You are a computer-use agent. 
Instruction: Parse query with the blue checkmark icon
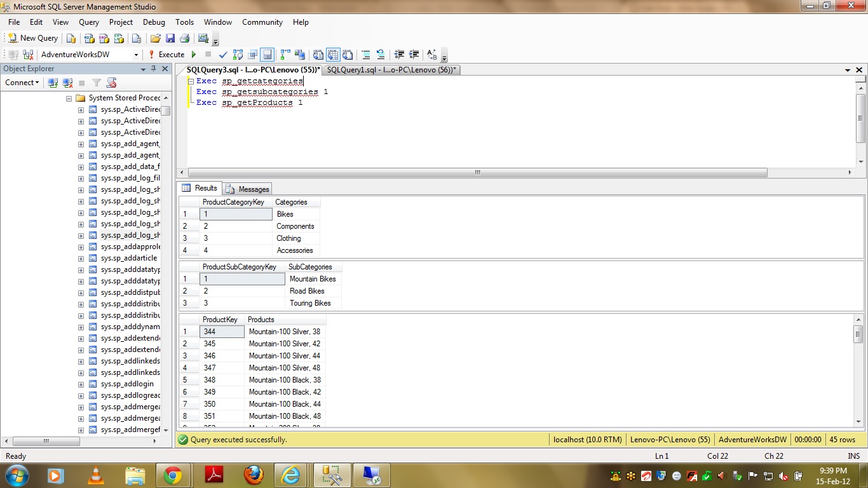click(222, 55)
